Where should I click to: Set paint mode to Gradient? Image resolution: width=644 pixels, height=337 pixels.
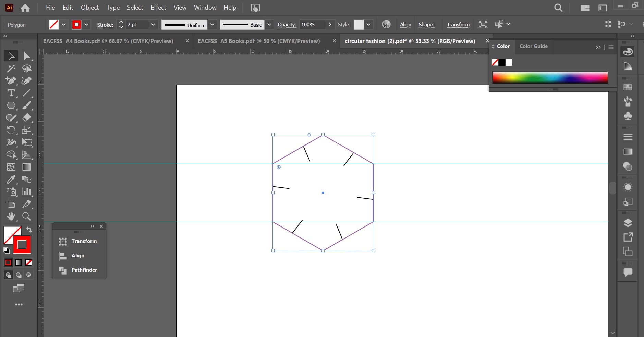pyautogui.click(x=19, y=263)
